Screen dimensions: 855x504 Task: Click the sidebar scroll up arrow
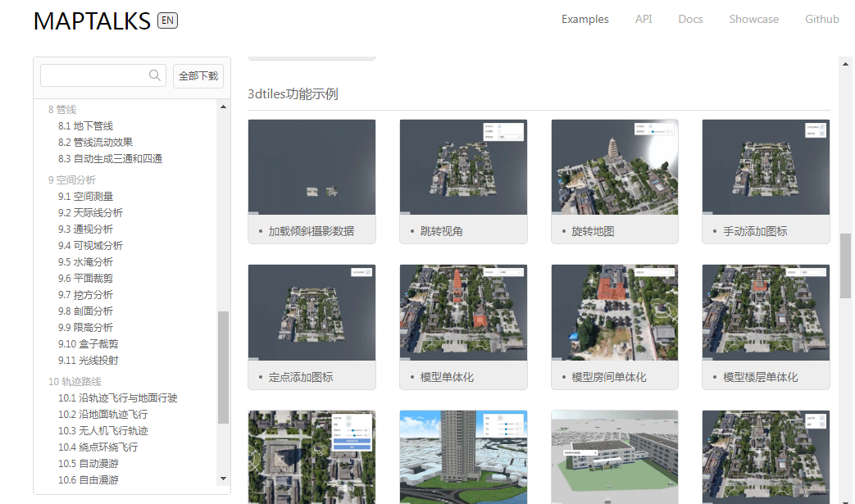pos(223,107)
